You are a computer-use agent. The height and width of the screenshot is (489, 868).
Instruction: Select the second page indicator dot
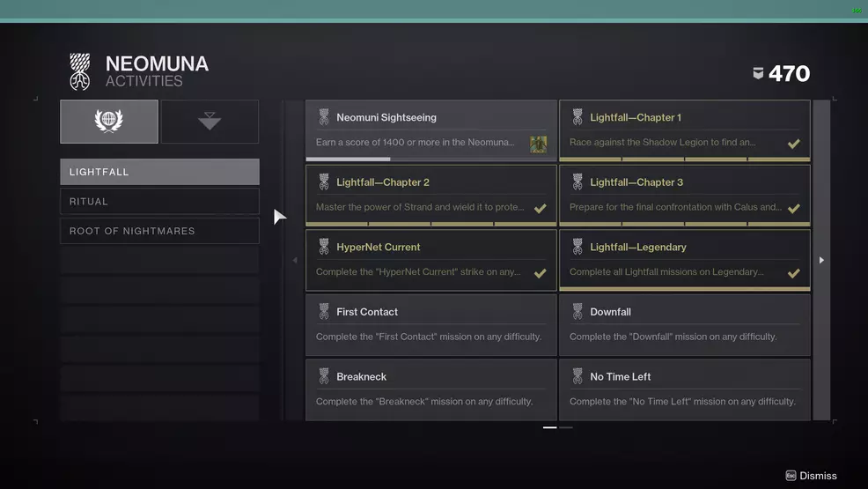[566, 427]
